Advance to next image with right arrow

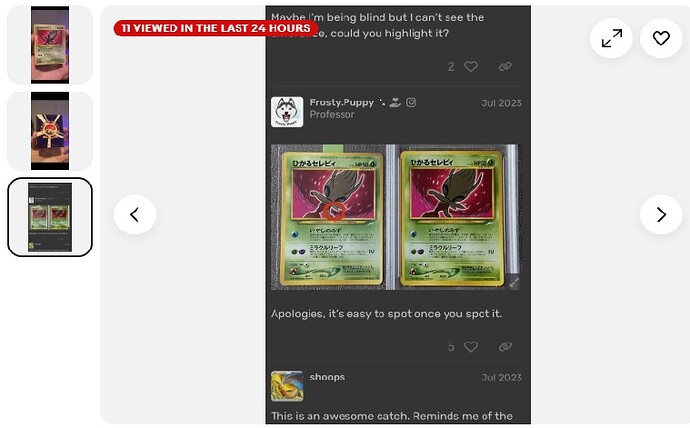[661, 215]
